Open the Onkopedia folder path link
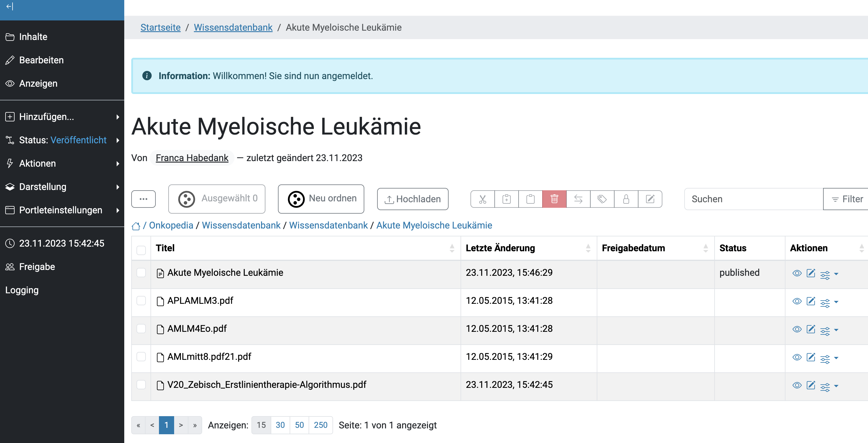 [x=171, y=225]
